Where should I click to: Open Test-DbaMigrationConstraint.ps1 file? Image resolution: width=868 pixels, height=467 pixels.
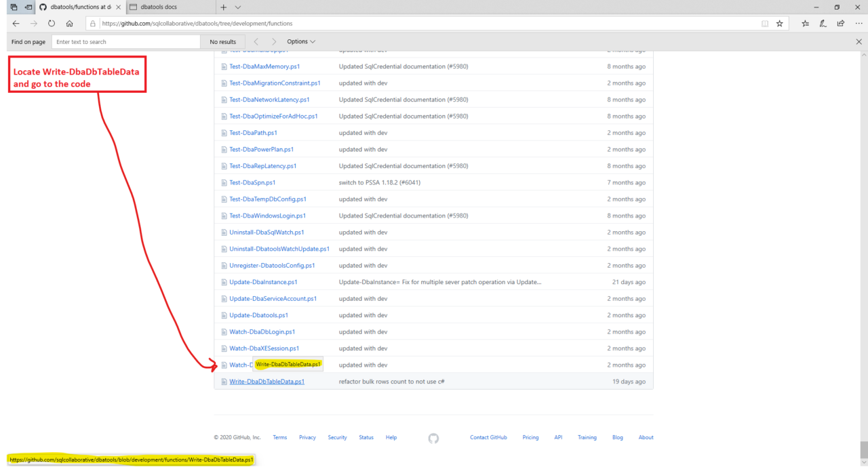tap(275, 83)
